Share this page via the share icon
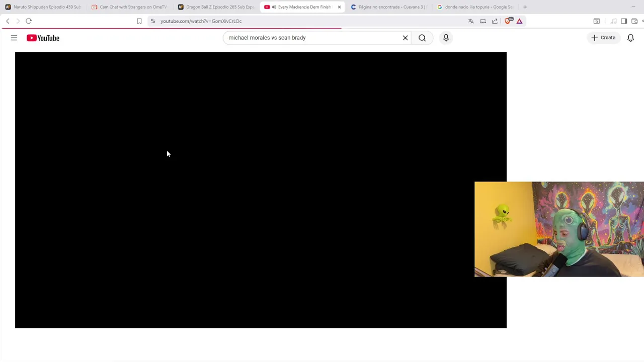 (x=495, y=21)
